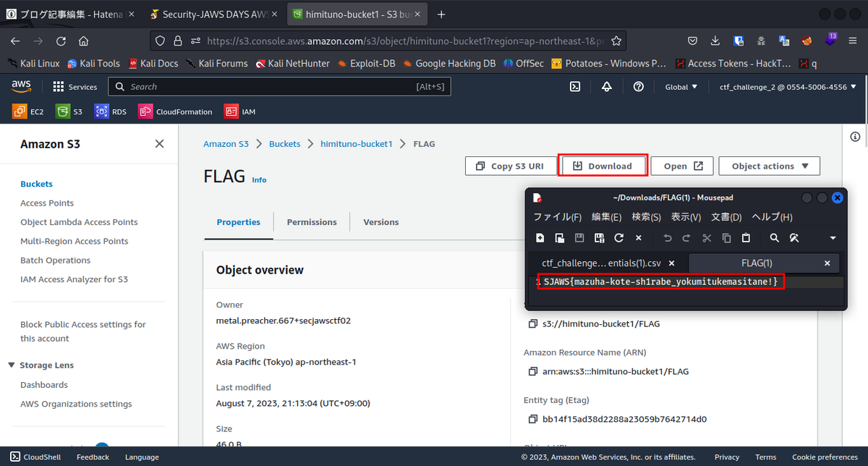Open the Kali Tools bookmark
Image resolution: width=868 pixels, height=466 pixels.
(93, 64)
